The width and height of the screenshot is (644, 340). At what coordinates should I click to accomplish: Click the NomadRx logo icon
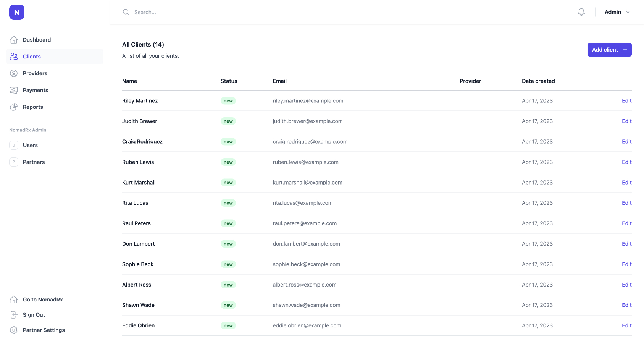click(17, 12)
